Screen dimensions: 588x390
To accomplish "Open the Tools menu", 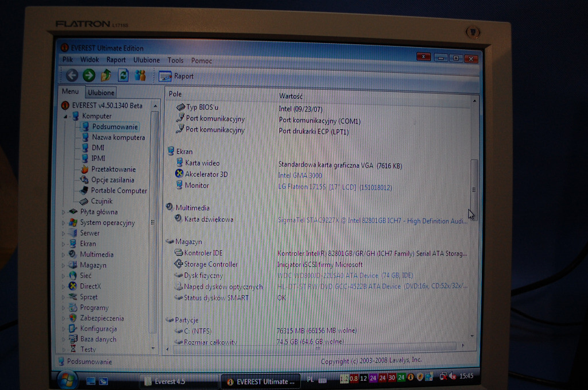I will click(175, 60).
